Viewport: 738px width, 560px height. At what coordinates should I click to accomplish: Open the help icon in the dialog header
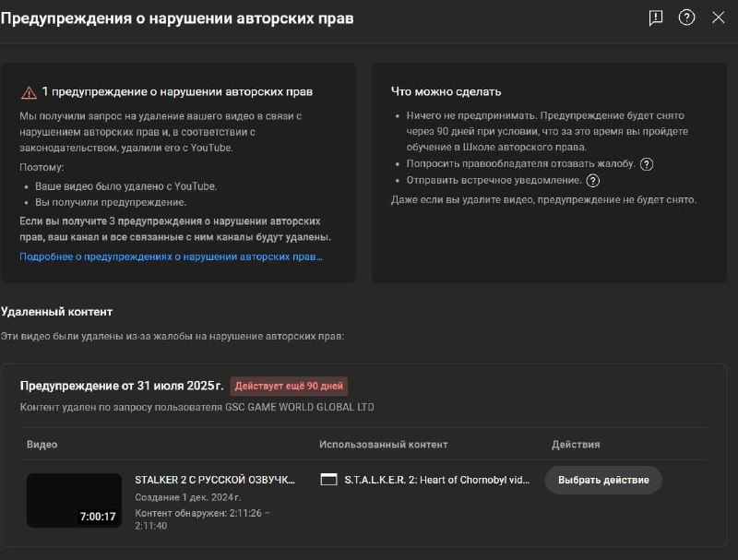tap(686, 18)
